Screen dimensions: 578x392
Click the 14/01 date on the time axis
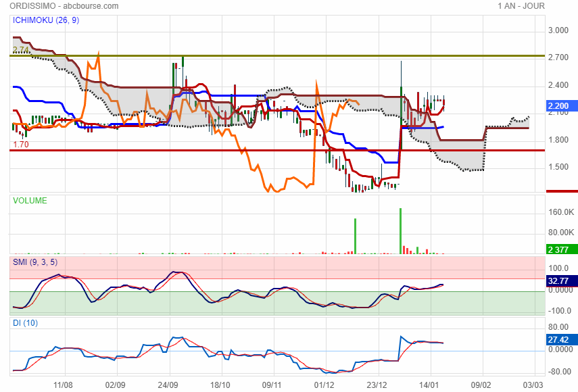tap(429, 385)
